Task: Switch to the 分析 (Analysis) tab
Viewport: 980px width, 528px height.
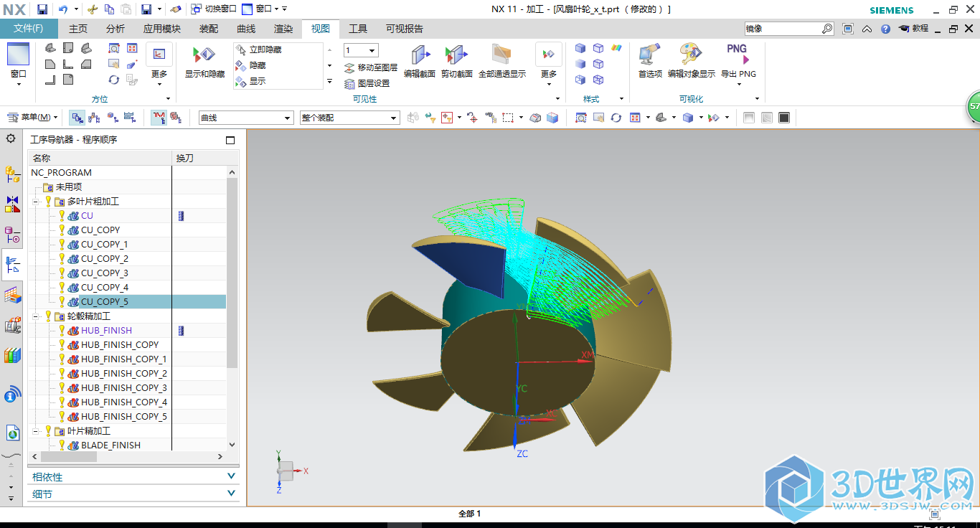Action: tap(115, 29)
